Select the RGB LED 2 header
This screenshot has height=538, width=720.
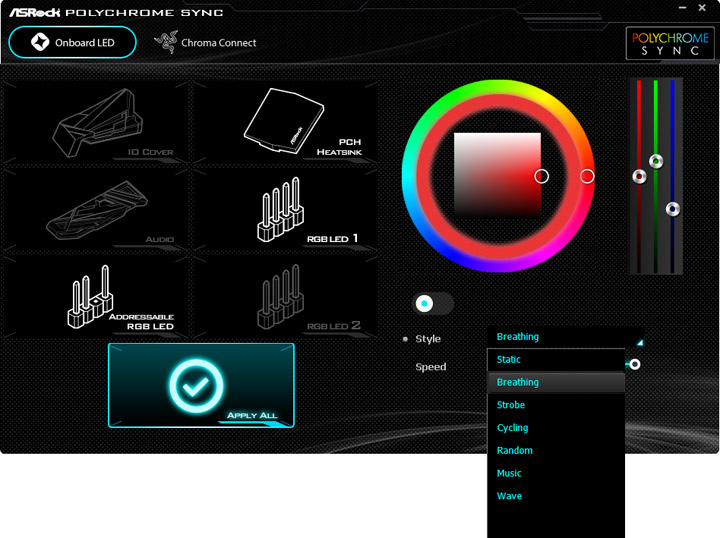click(286, 297)
